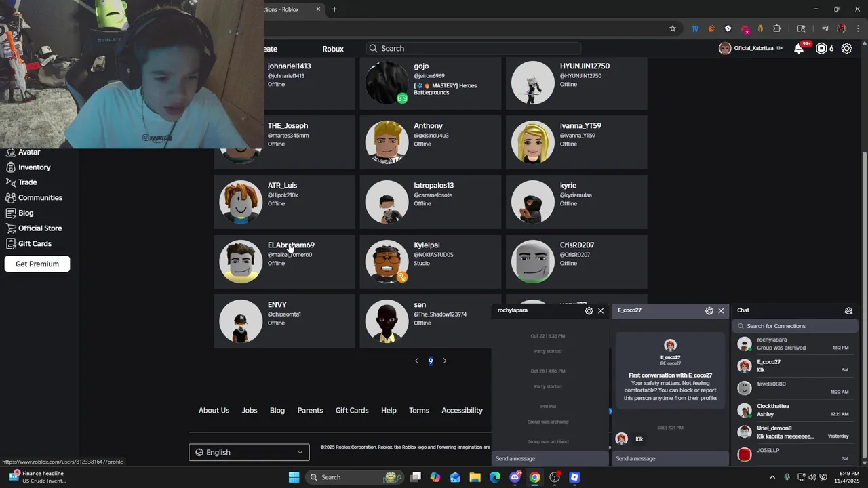Click the Roblox Search field

(473, 49)
